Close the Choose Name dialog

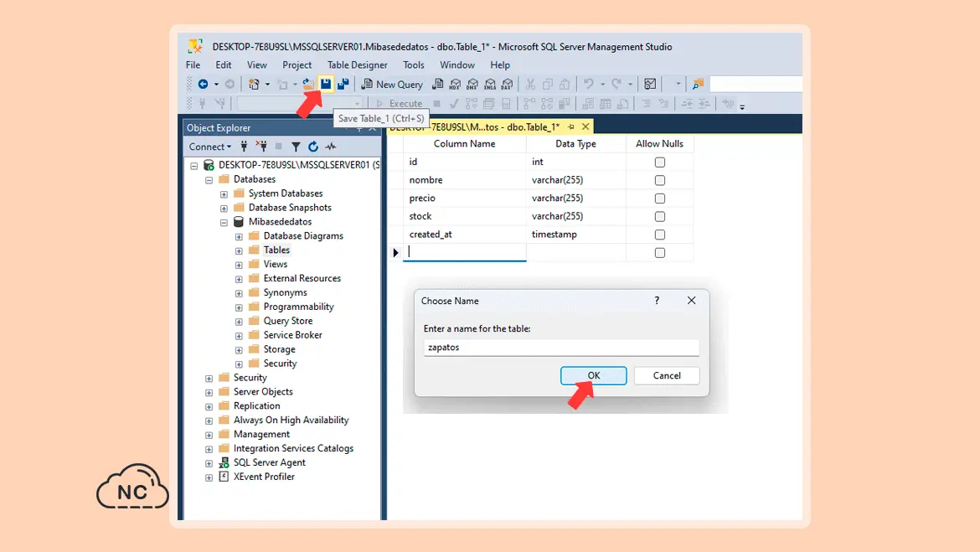(x=691, y=301)
